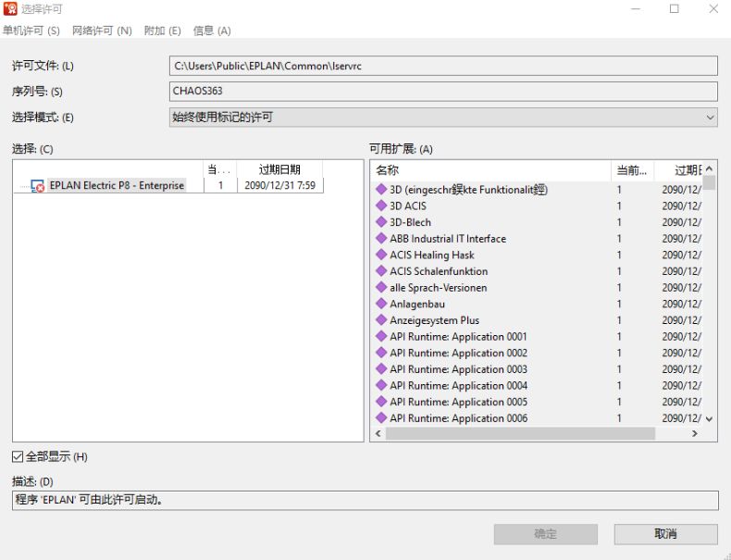Viewport: 731px width, 560px height.
Task: Click diamond icon for API Runtime Application 0006
Action: coord(381,417)
